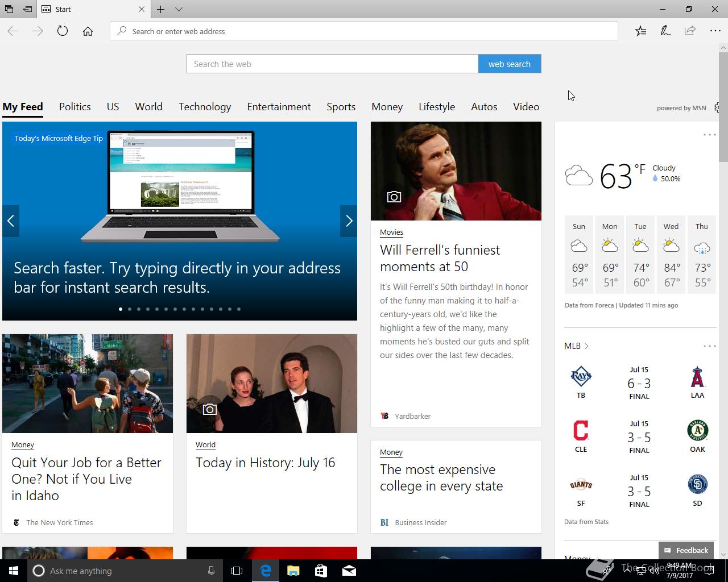Select the Start tab
This screenshot has width=728, height=582.
pos(93,9)
